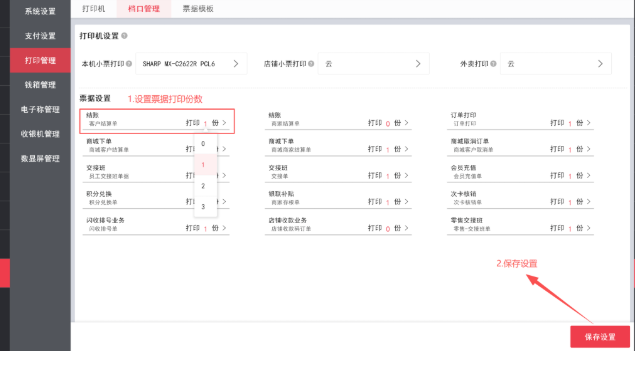Click the 票据设置 section heading
Viewport: 641px width, 366px height.
[x=95, y=99]
